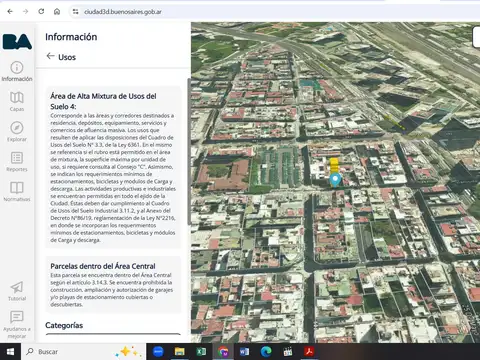This screenshot has height=360, width=480.
Task: Click the Usos label
Action: tap(67, 57)
